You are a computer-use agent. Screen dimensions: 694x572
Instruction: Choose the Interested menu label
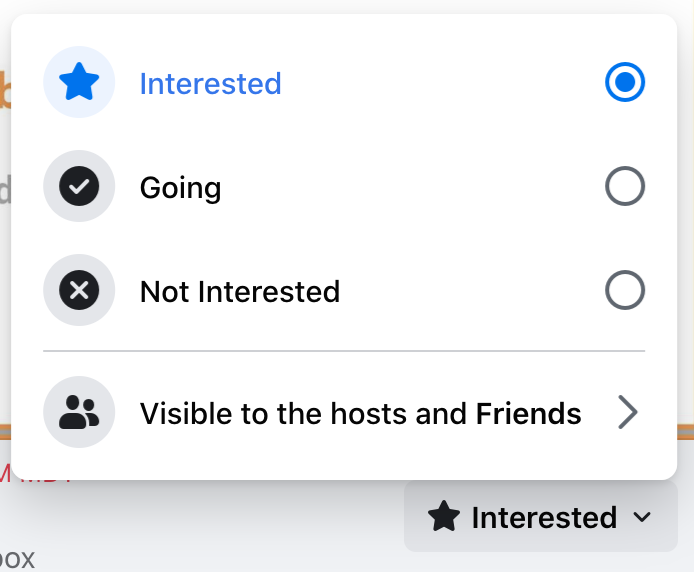(210, 83)
